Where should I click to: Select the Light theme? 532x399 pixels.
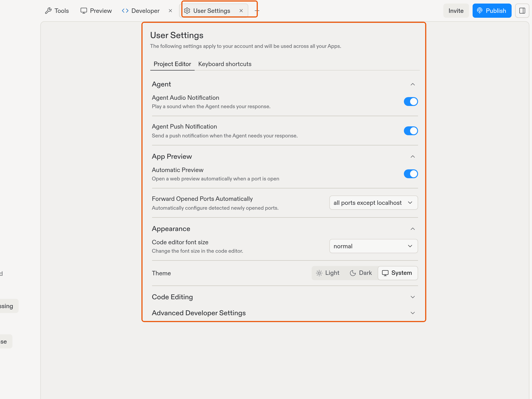(328, 273)
